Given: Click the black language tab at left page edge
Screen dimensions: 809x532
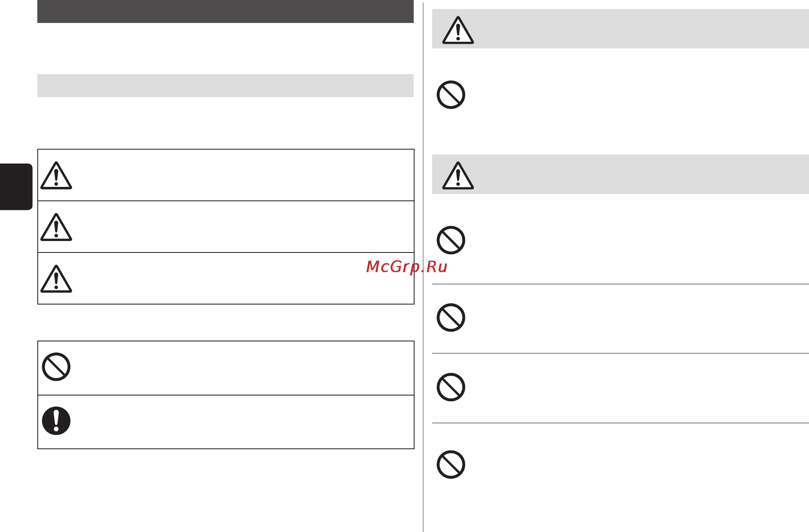Looking at the screenshot, I should pyautogui.click(x=16, y=187).
